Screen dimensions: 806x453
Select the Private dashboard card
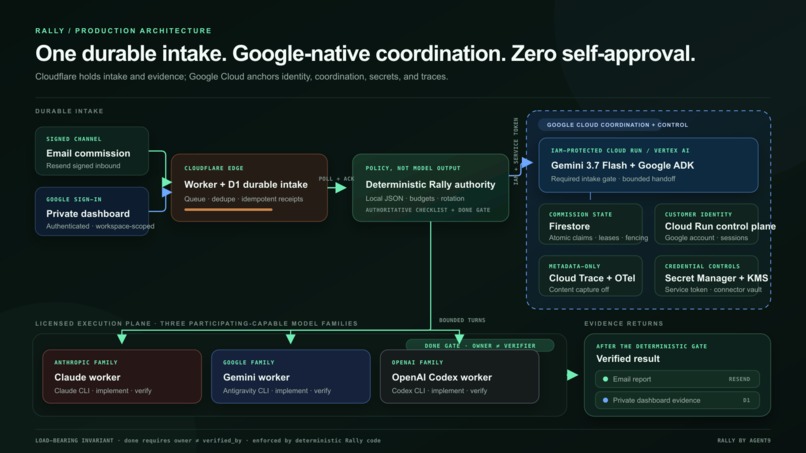pos(92,211)
